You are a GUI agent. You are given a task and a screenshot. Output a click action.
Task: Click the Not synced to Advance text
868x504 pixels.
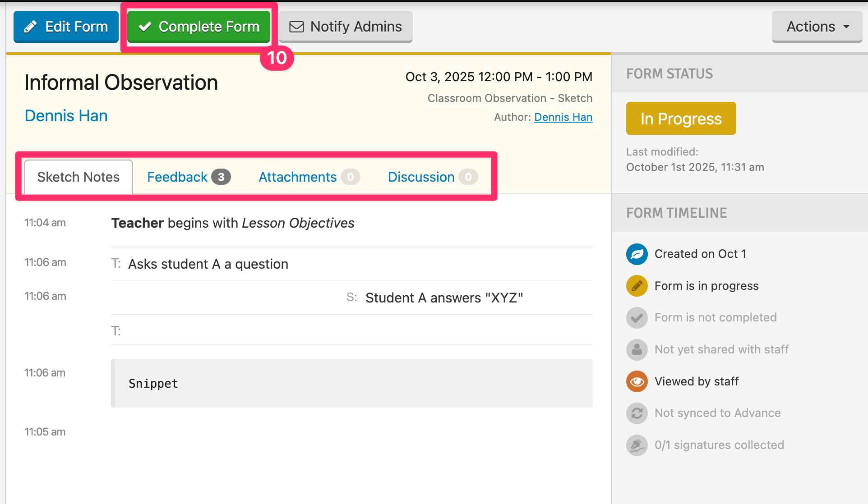pos(717,413)
